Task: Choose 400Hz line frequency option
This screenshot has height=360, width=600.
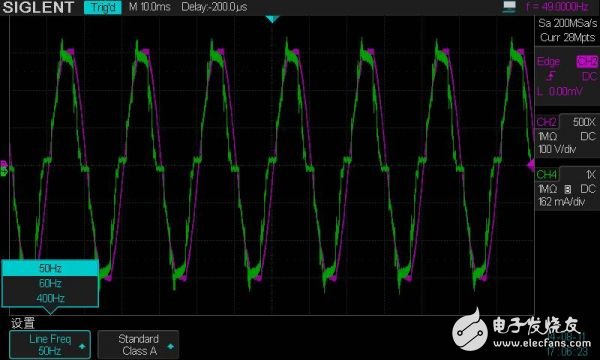Action: click(x=50, y=298)
